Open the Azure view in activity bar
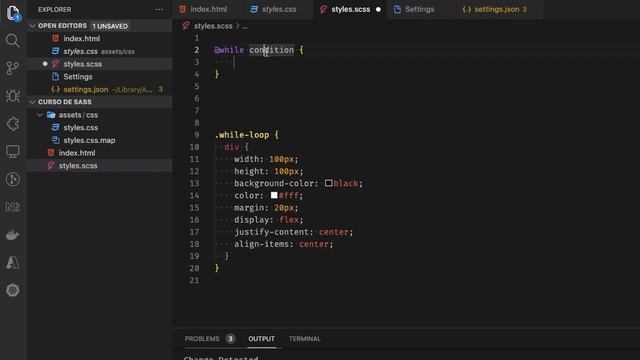 (x=13, y=262)
